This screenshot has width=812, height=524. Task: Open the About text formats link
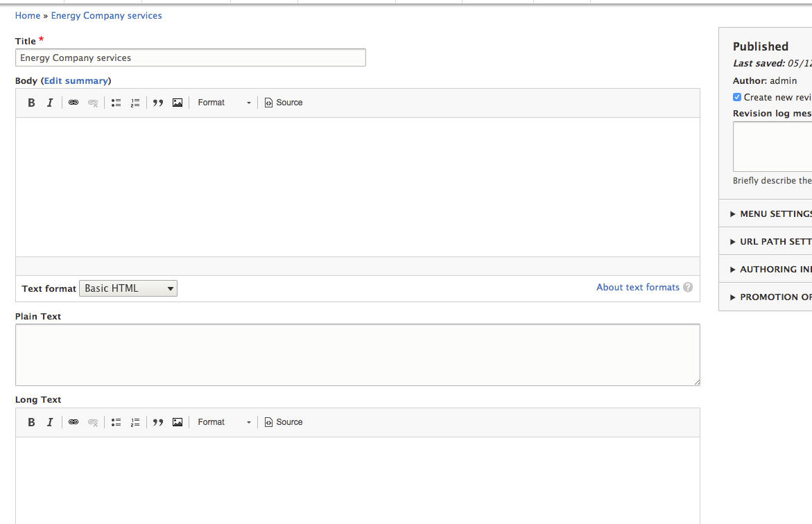pyautogui.click(x=638, y=288)
